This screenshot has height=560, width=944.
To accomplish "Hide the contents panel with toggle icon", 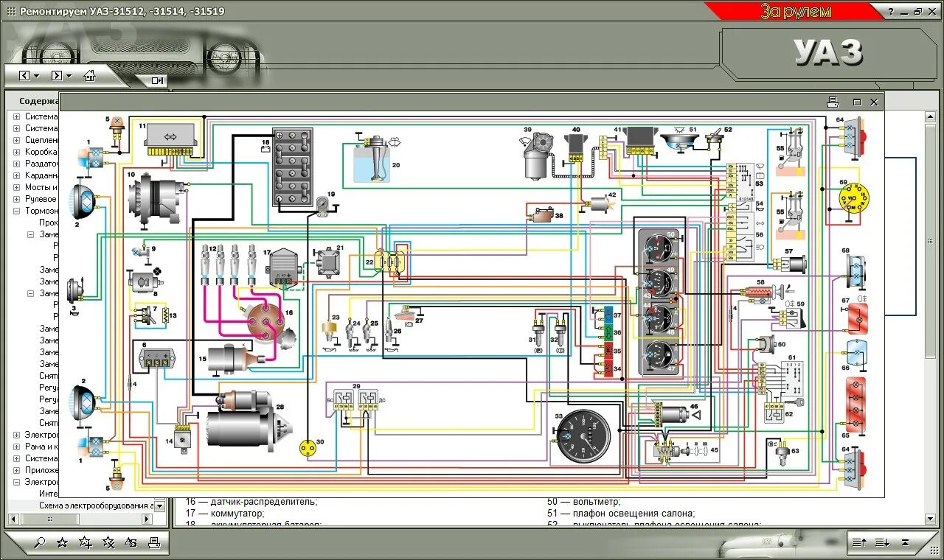I will 157,80.
